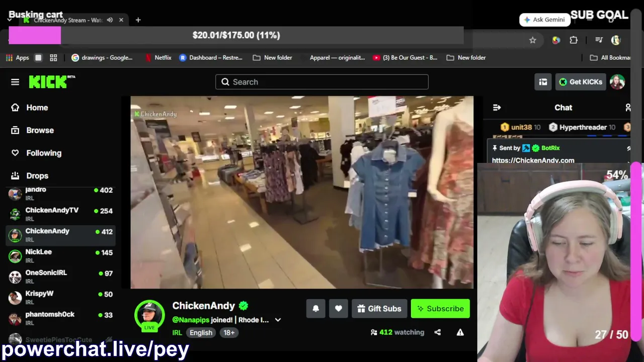This screenshot has height=362, width=644.
Task: Open the browser tab search dropdown
Action: pos(10,20)
